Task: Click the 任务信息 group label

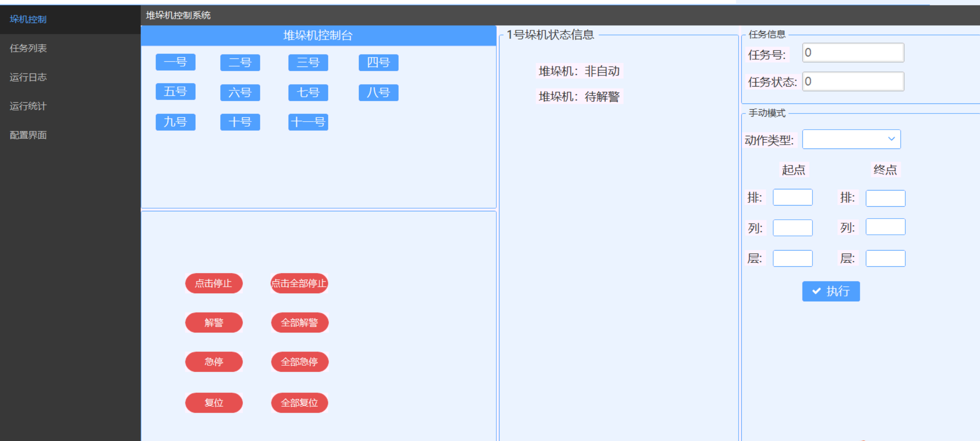Action: pos(767,34)
